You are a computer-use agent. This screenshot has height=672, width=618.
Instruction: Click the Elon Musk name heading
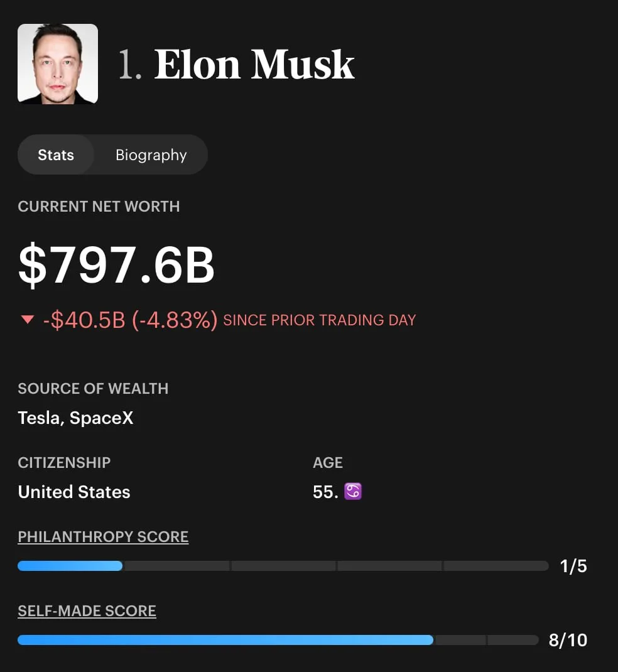tap(254, 64)
